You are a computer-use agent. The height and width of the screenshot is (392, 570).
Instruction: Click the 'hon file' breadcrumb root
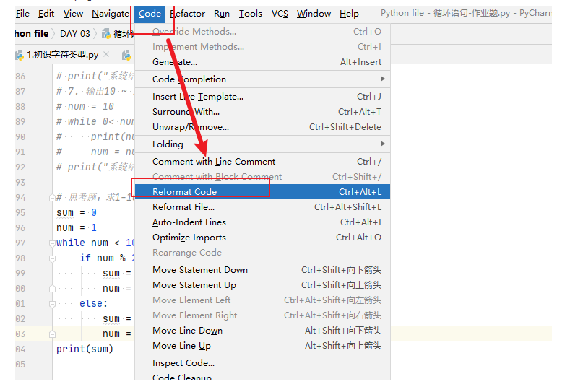pyautogui.click(x=32, y=34)
